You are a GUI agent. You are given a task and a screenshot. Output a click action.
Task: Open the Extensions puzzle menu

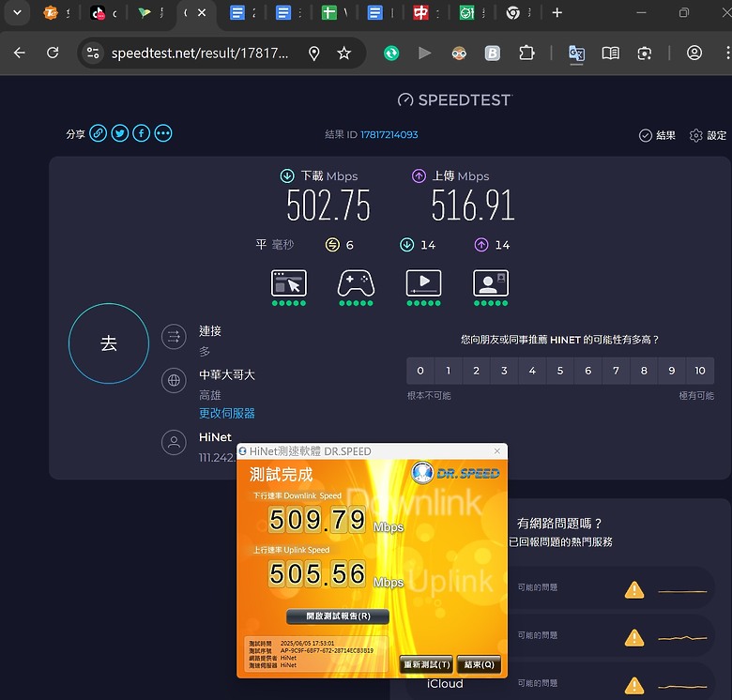tap(526, 53)
